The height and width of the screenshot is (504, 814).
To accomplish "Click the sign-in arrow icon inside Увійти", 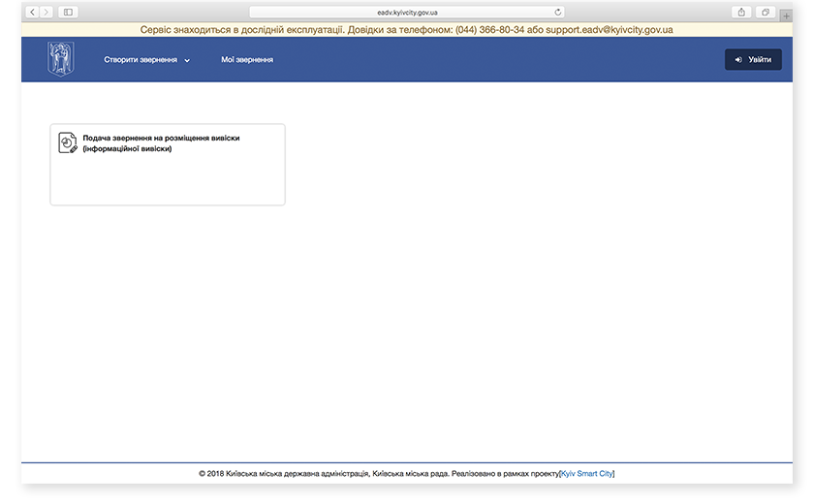I will pos(738,60).
